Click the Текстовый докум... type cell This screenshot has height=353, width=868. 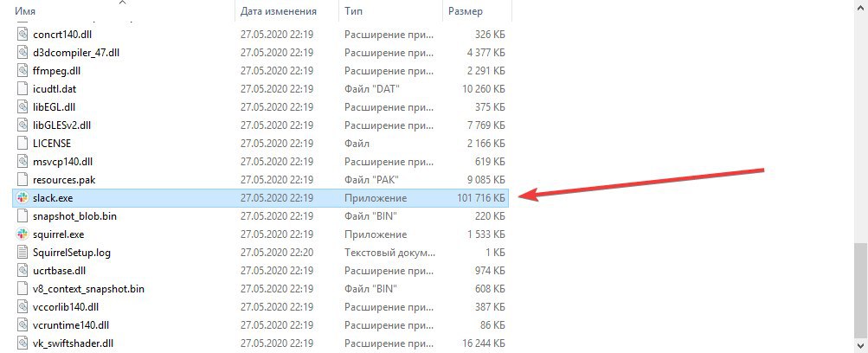point(389,253)
